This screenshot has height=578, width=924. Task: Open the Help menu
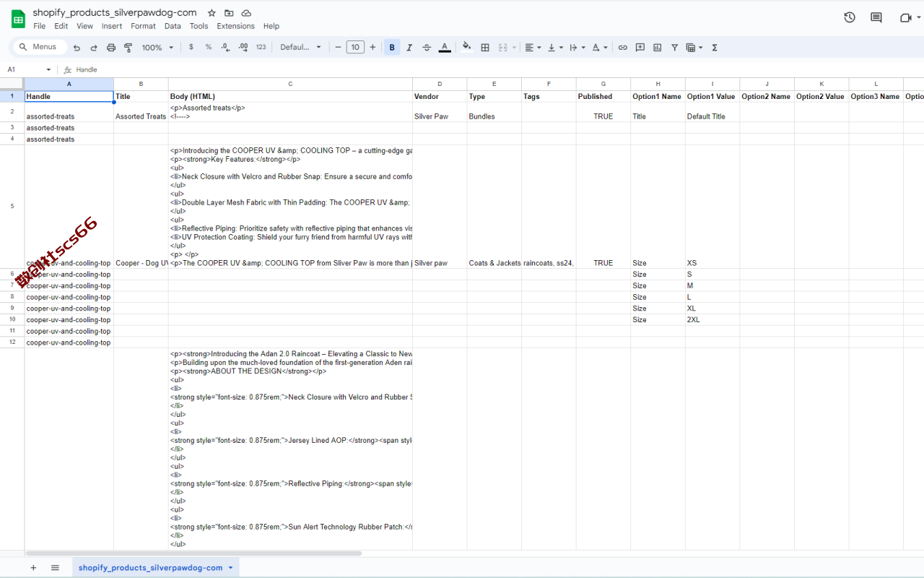click(x=271, y=26)
